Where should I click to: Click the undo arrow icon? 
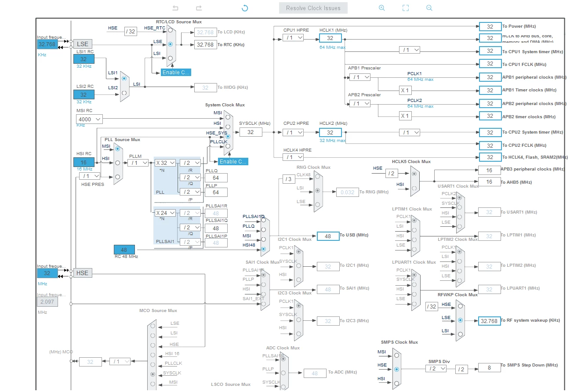pos(175,8)
